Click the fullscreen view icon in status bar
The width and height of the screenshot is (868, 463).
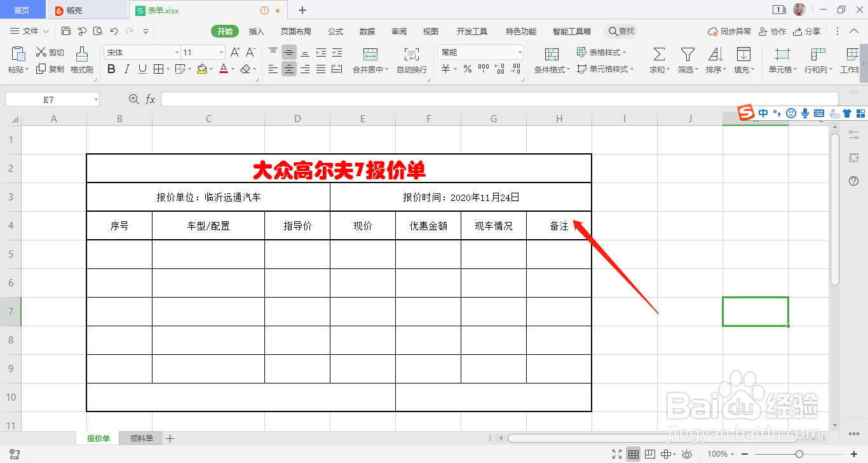pyautogui.click(x=617, y=454)
